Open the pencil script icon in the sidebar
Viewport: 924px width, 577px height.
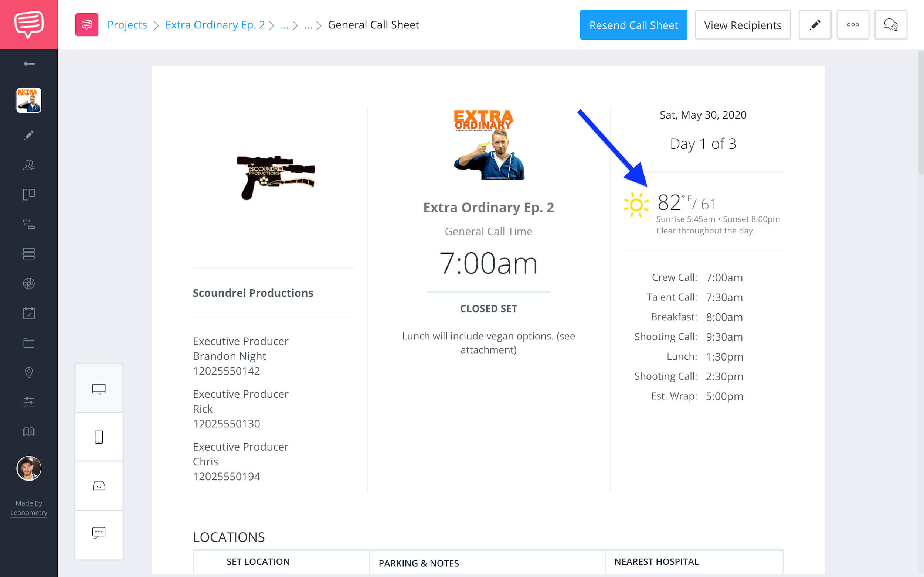pos(29,135)
